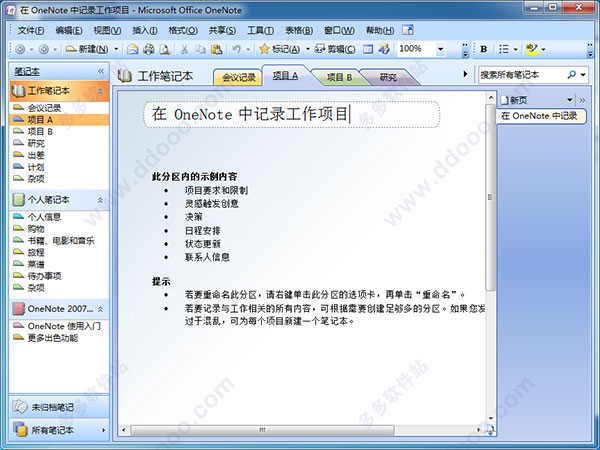Switch to the 会议记录 tab
The width and height of the screenshot is (600, 450).
tap(238, 78)
